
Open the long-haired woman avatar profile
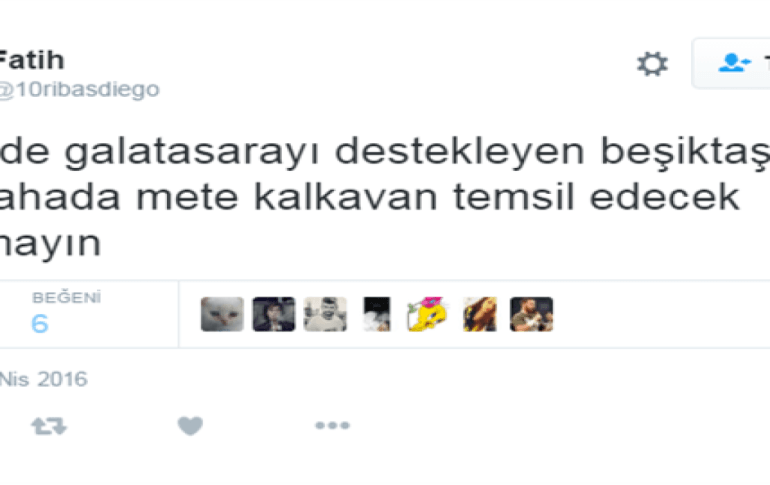(480, 314)
